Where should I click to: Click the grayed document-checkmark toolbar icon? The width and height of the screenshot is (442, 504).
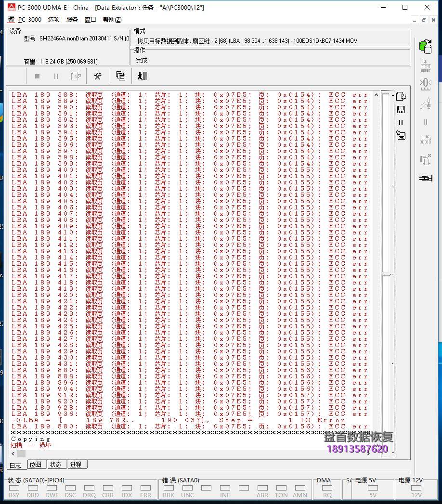(76, 76)
